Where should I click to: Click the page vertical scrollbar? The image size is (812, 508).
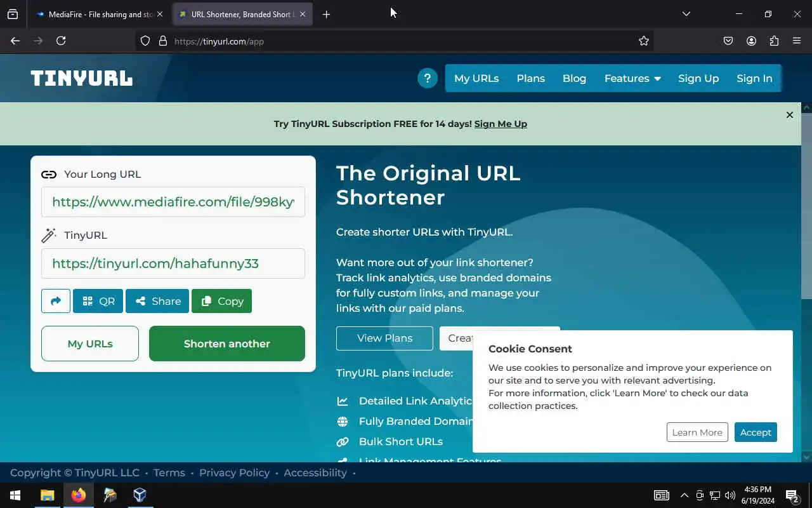click(x=806, y=206)
